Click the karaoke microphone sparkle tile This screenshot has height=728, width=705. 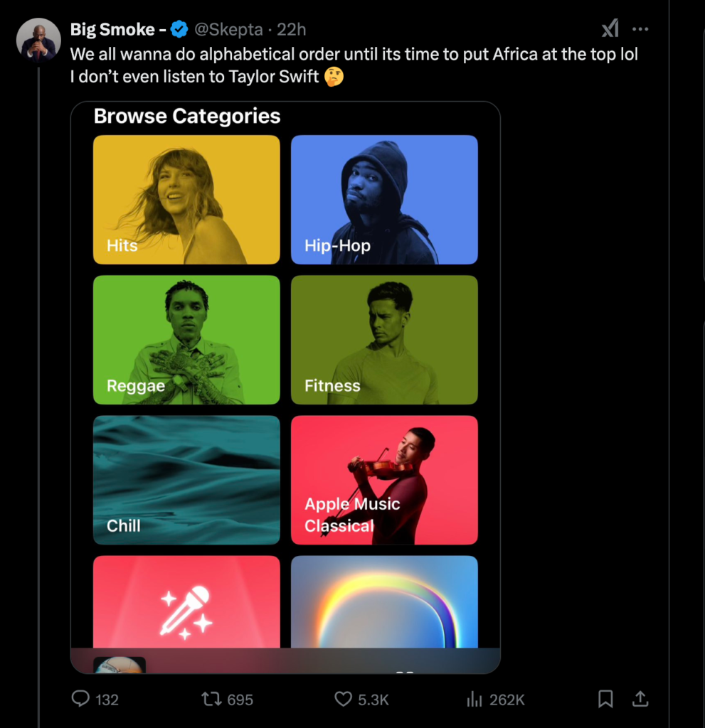[x=186, y=604]
